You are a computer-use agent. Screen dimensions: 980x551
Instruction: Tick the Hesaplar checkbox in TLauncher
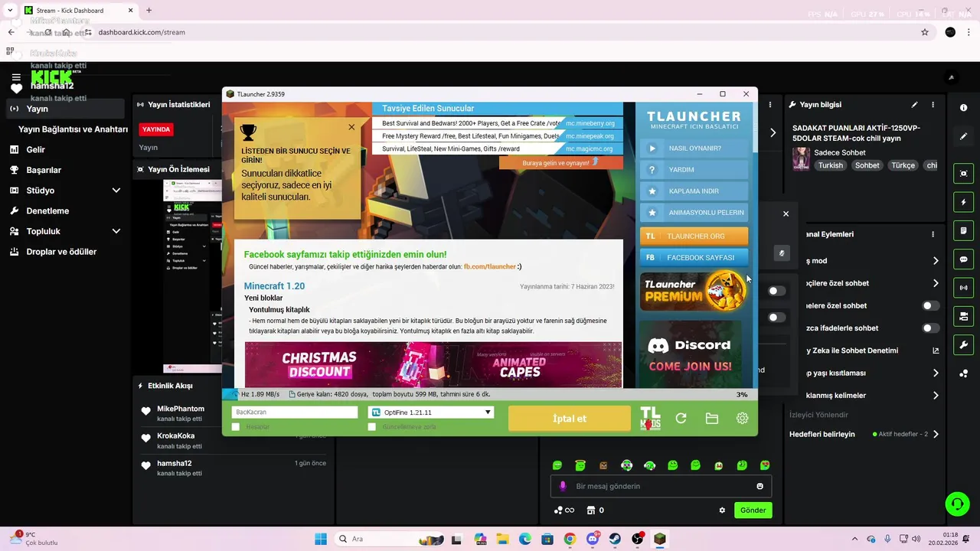[x=236, y=427]
